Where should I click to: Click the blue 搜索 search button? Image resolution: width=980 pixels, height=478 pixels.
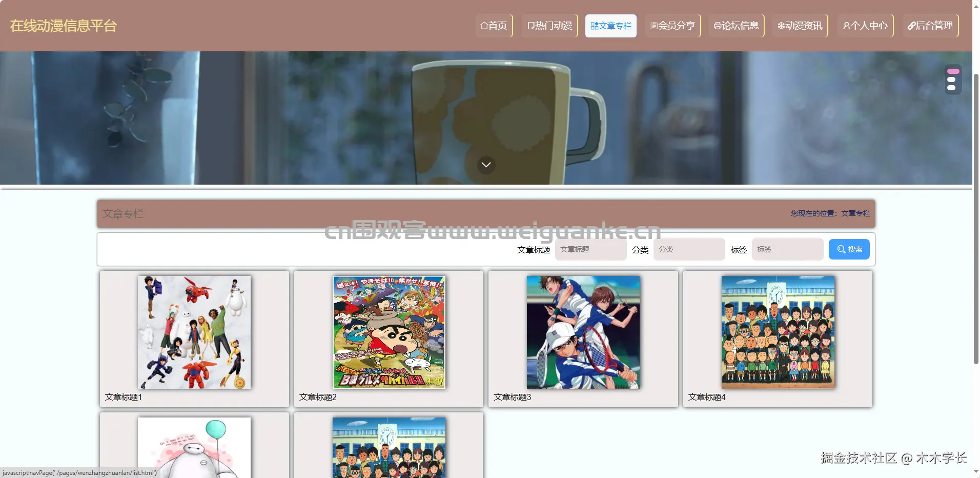tap(849, 249)
